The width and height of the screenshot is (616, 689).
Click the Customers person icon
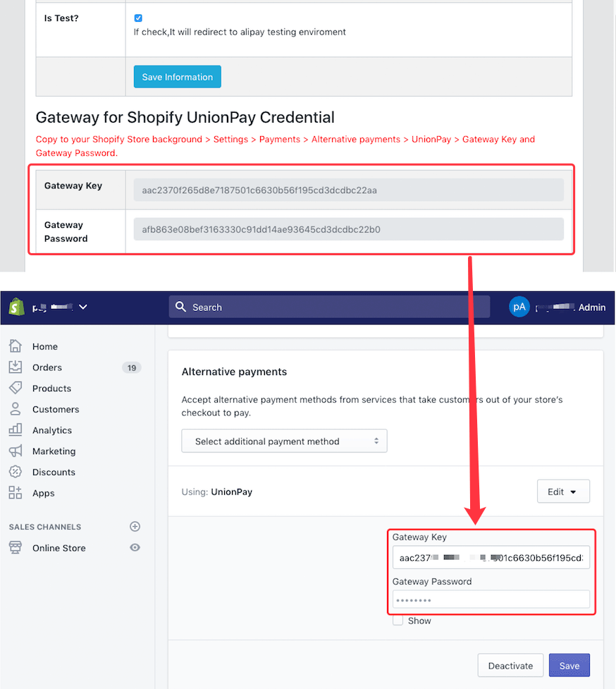pyautogui.click(x=16, y=409)
